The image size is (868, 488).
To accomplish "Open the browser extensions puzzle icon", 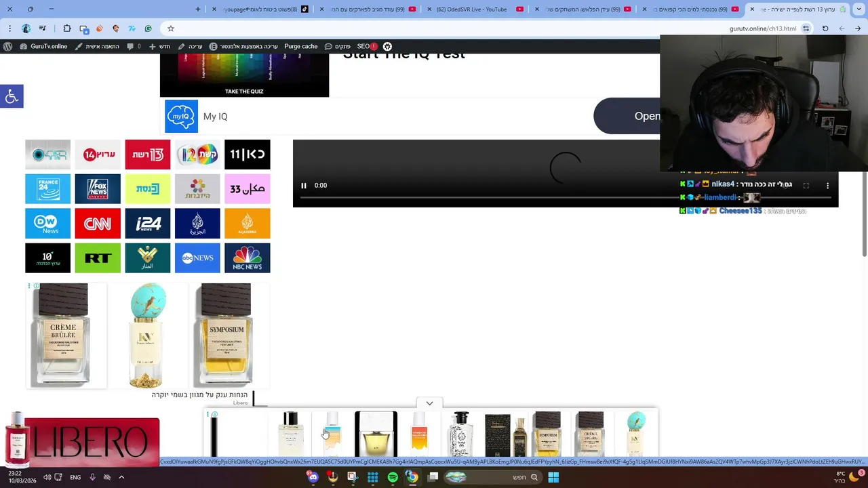I will point(66,28).
